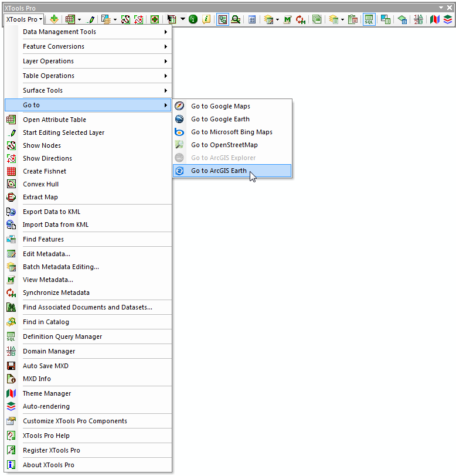The height and width of the screenshot is (476, 456).
Task: Click the overlapping green squares toolbar icon
Action: (317, 19)
